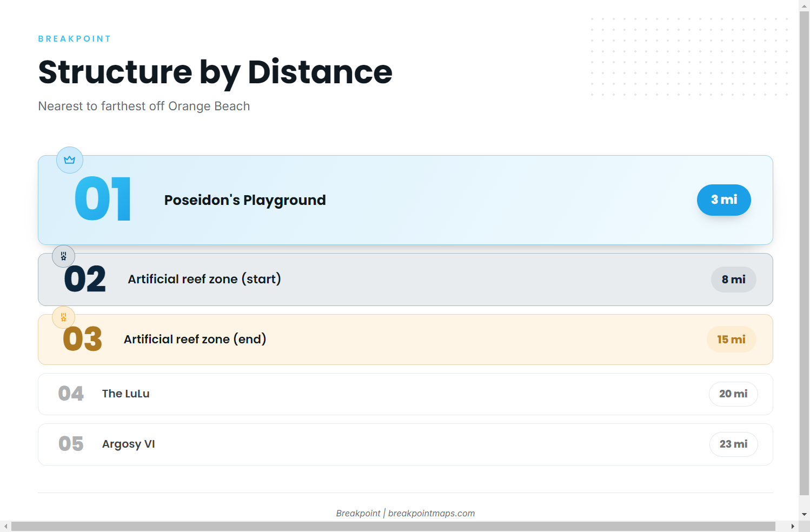810x532 pixels.
Task: Click the breakpointmaps.com footer link
Action: click(x=431, y=513)
